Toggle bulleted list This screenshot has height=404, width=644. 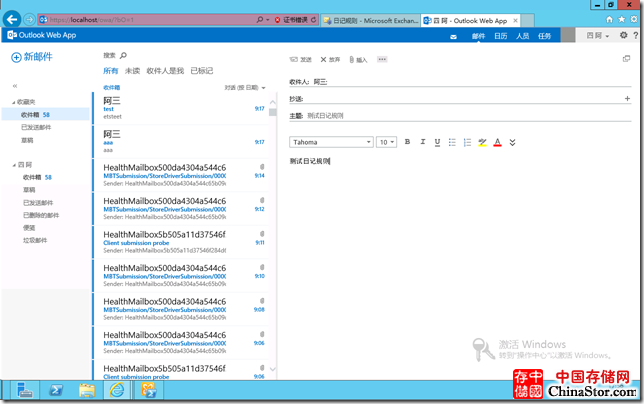pyautogui.click(x=452, y=142)
